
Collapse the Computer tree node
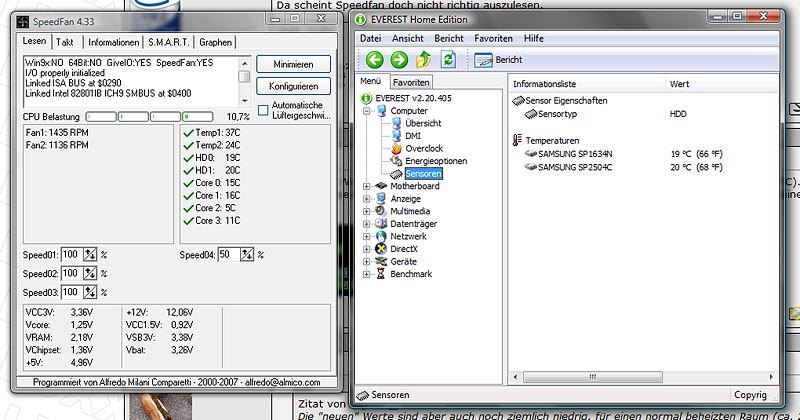click(366, 111)
